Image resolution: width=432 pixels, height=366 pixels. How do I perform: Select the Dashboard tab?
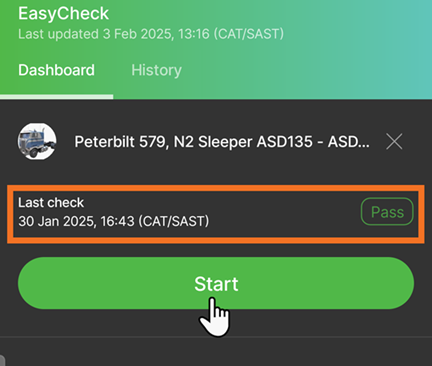[x=56, y=70]
